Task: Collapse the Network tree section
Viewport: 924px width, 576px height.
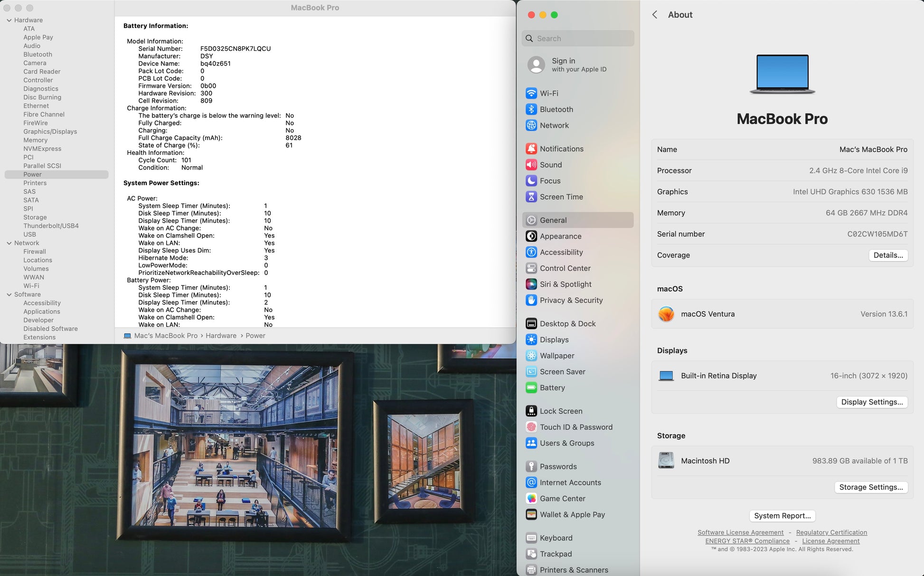Action: [9, 243]
